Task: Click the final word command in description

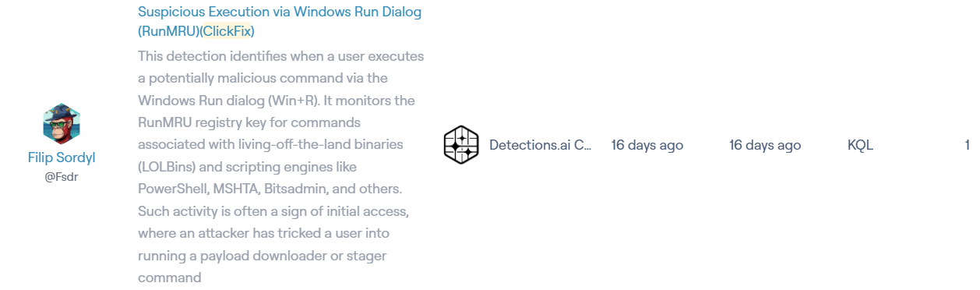Action: 170,278
